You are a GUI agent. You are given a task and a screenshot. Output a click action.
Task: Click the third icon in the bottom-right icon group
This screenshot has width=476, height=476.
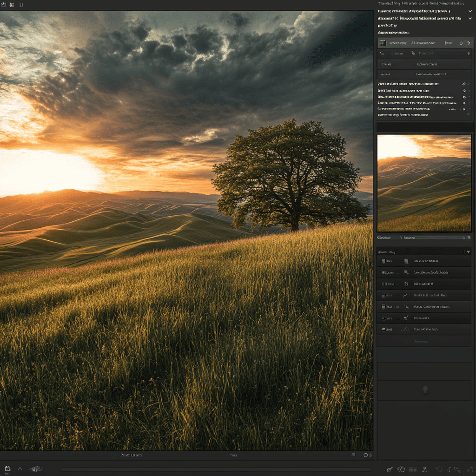pos(413,469)
